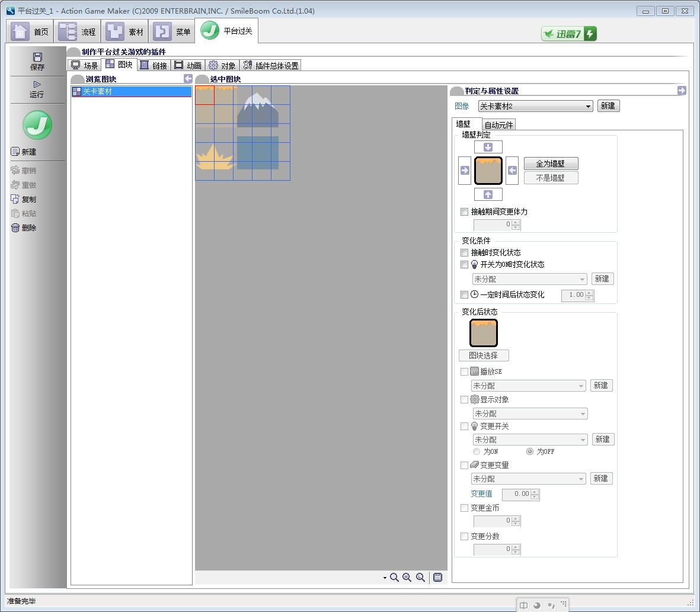The width and height of the screenshot is (700, 612).
Task: Click the 全为墙壁 button
Action: tap(551, 164)
